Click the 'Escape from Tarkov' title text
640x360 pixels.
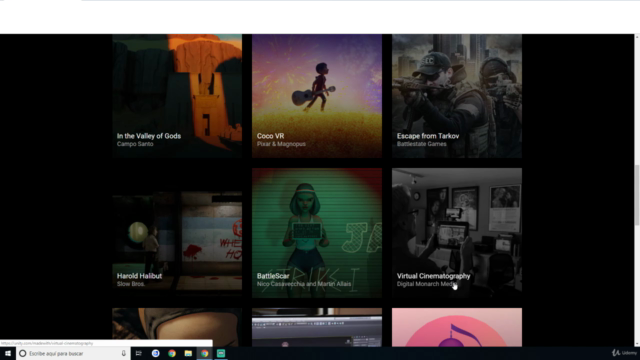[428, 136]
